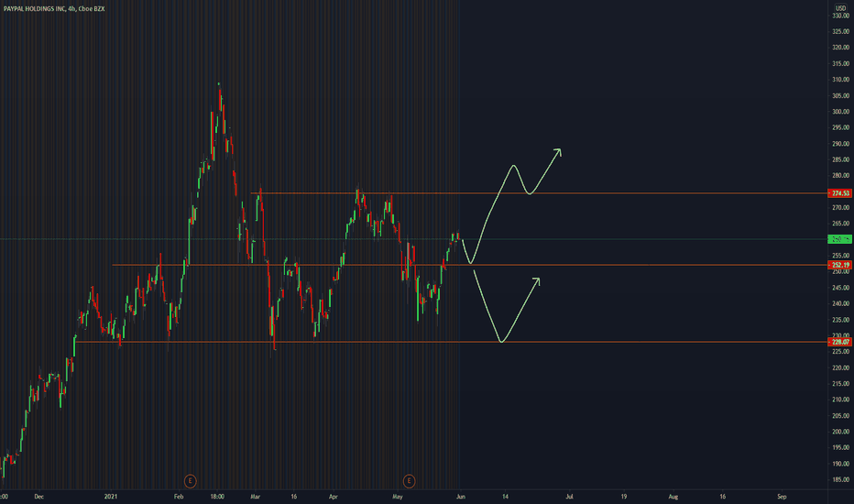
Task: Click the May label on time axis
Action: 398,497
